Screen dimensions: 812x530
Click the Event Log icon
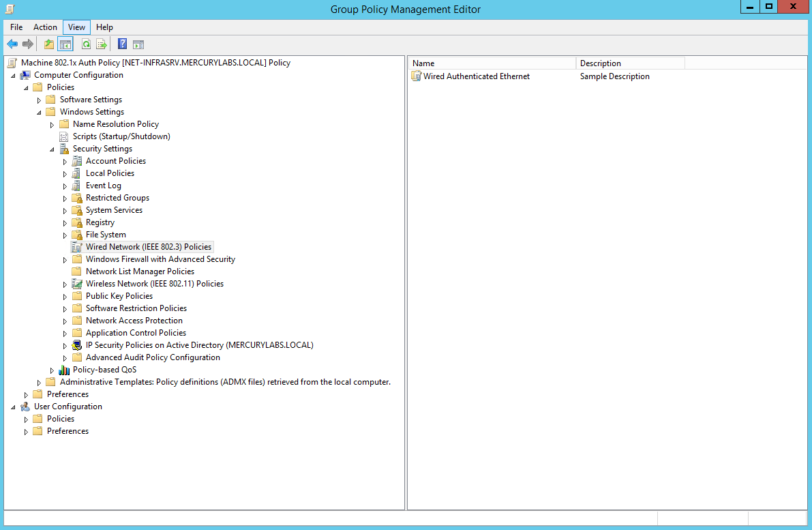[x=76, y=186]
